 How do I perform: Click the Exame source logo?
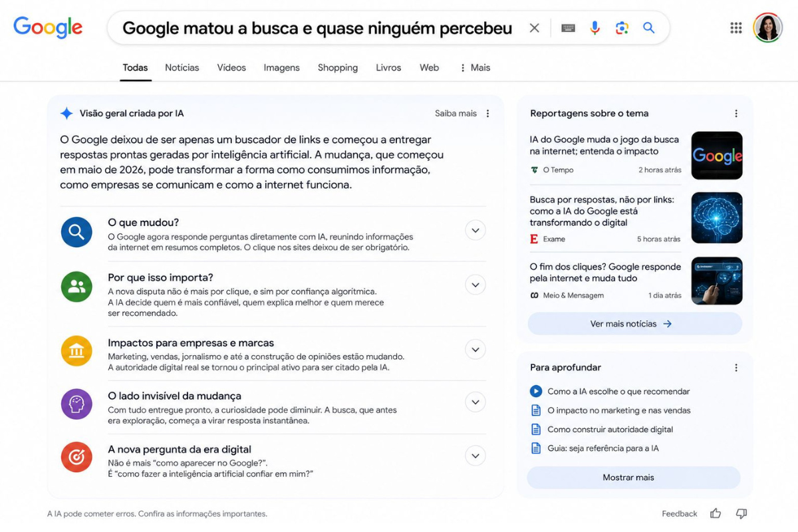pos(534,239)
